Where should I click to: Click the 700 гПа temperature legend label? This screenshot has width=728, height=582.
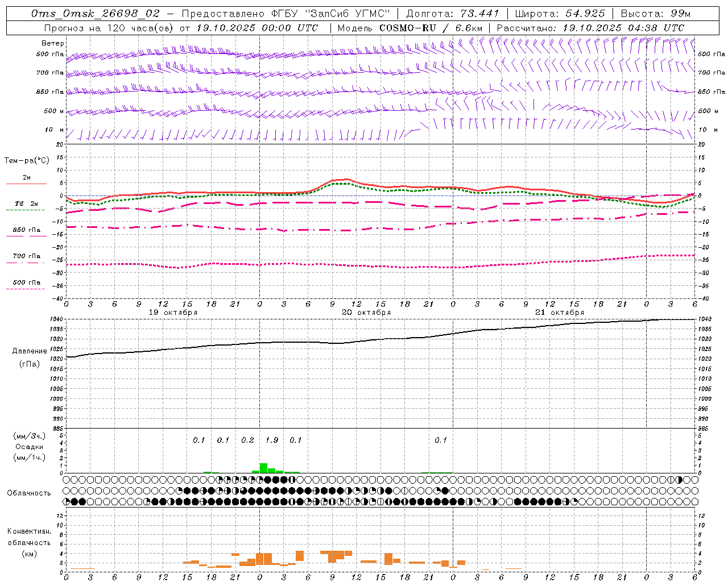pyautogui.click(x=27, y=256)
